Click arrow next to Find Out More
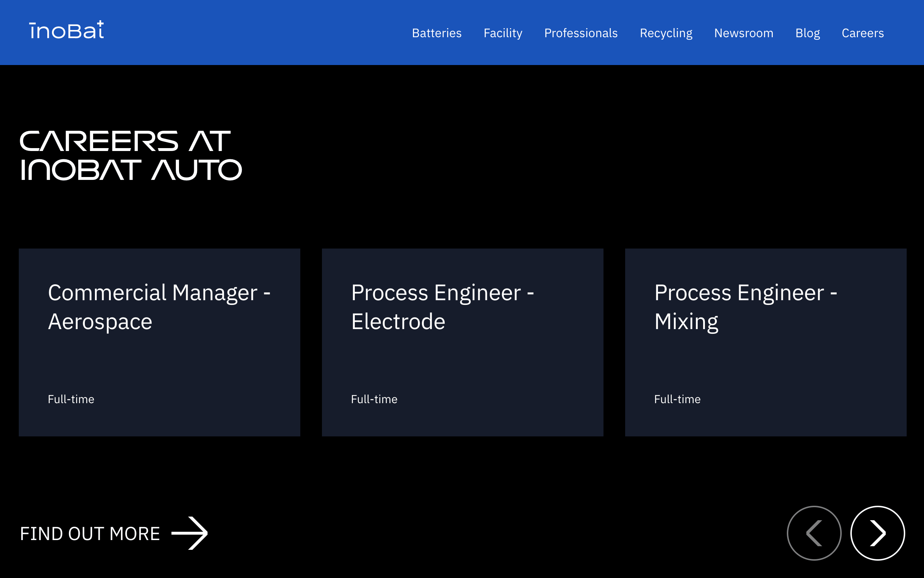Image resolution: width=924 pixels, height=578 pixels. [x=189, y=533]
